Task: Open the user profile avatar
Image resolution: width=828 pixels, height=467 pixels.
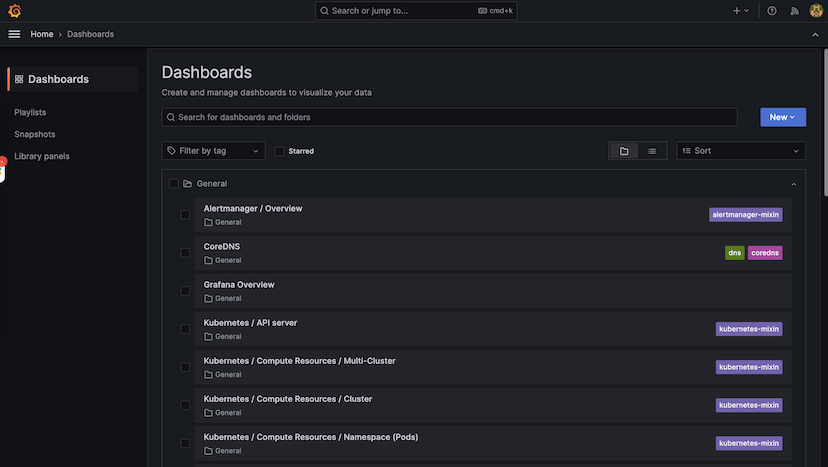Action: point(816,11)
